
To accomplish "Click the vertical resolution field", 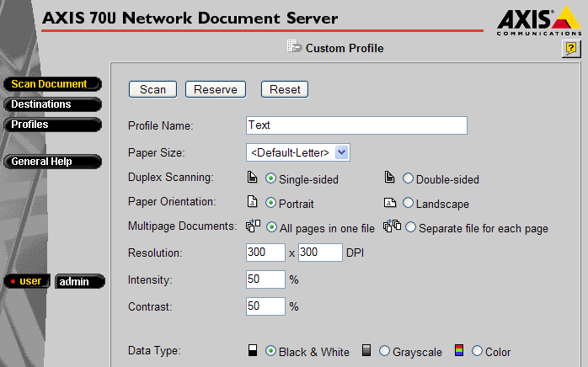I will click(320, 253).
